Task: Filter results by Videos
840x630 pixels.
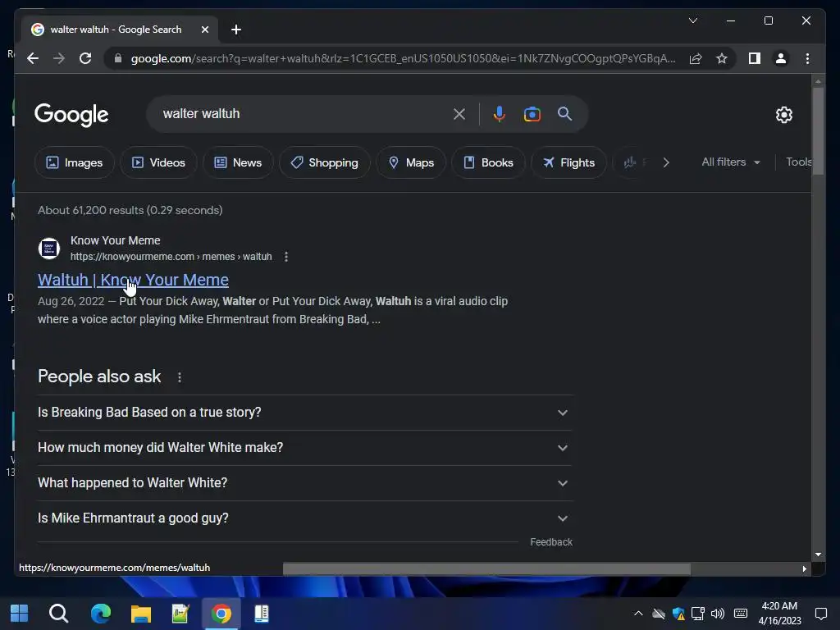Action: click(158, 162)
